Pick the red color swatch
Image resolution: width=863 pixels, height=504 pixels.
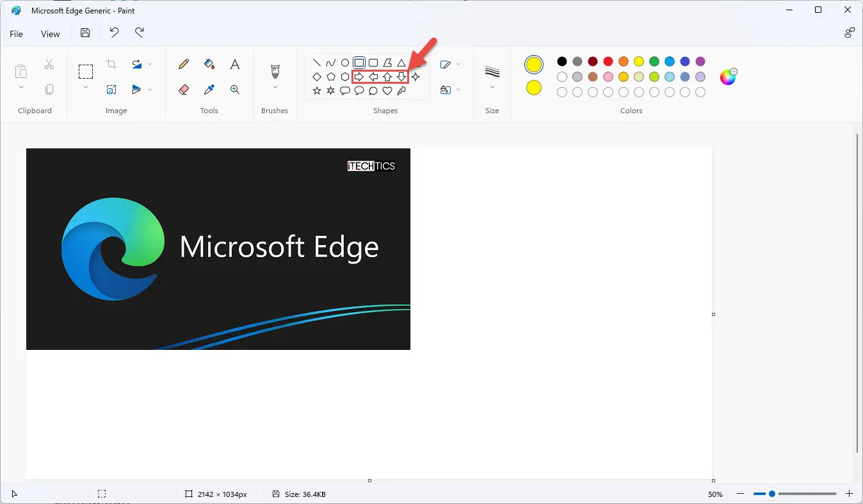coord(608,61)
